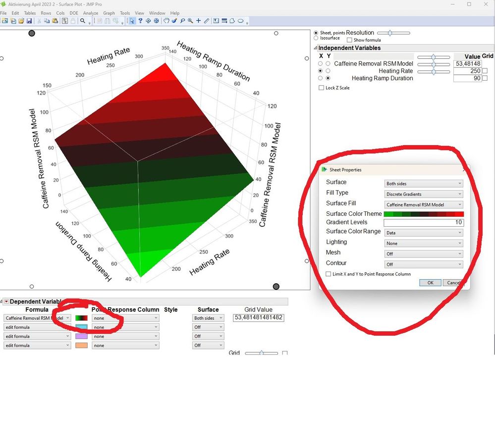This screenshot has height=448, width=495.
Task: Click the Grid Value field 53,481481481482
Action: coord(259,317)
